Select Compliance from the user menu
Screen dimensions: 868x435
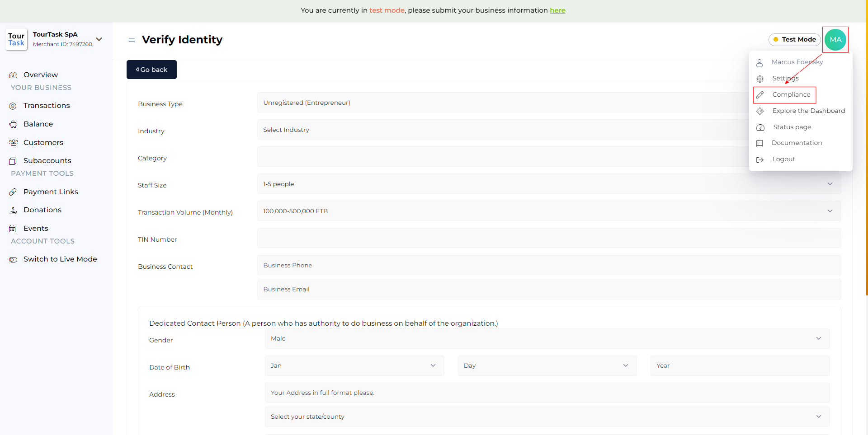click(791, 95)
